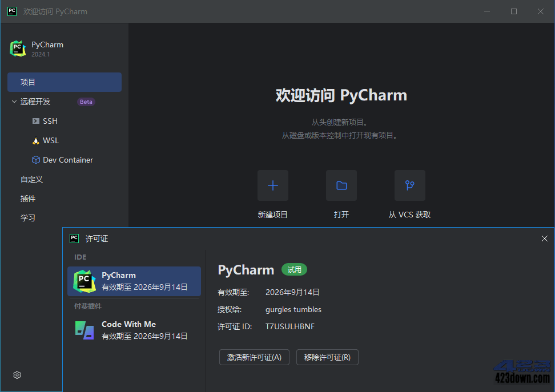Open the 自定义 section
This screenshot has height=392, width=555.
pos(31,179)
